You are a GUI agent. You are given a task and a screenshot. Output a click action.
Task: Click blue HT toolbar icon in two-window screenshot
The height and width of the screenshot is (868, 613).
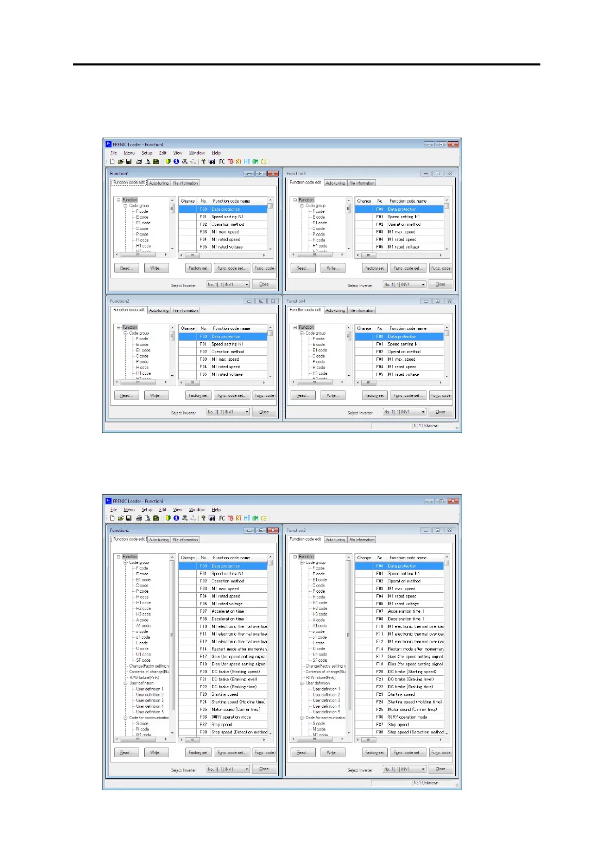tap(247, 518)
